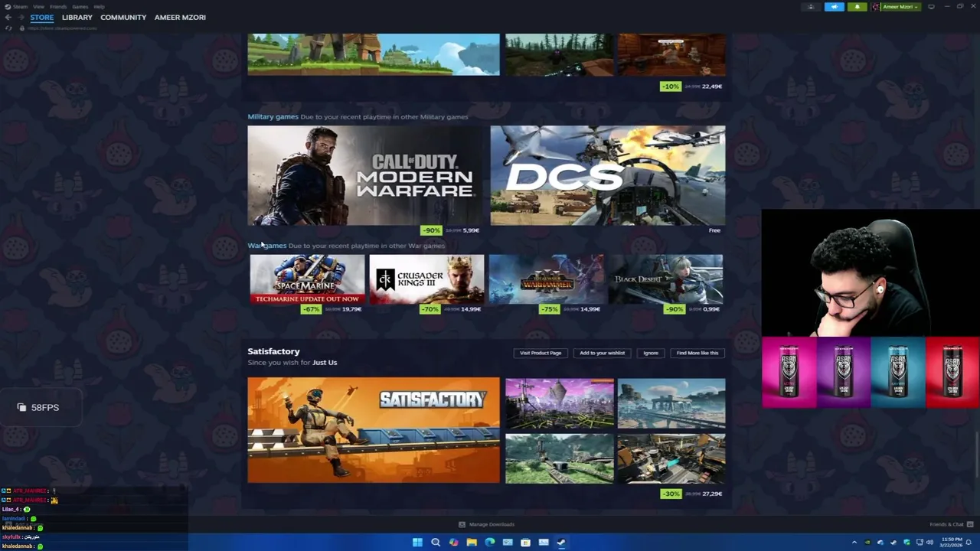
Task: Launch Microsoft Edge from taskbar
Action: tap(489, 543)
